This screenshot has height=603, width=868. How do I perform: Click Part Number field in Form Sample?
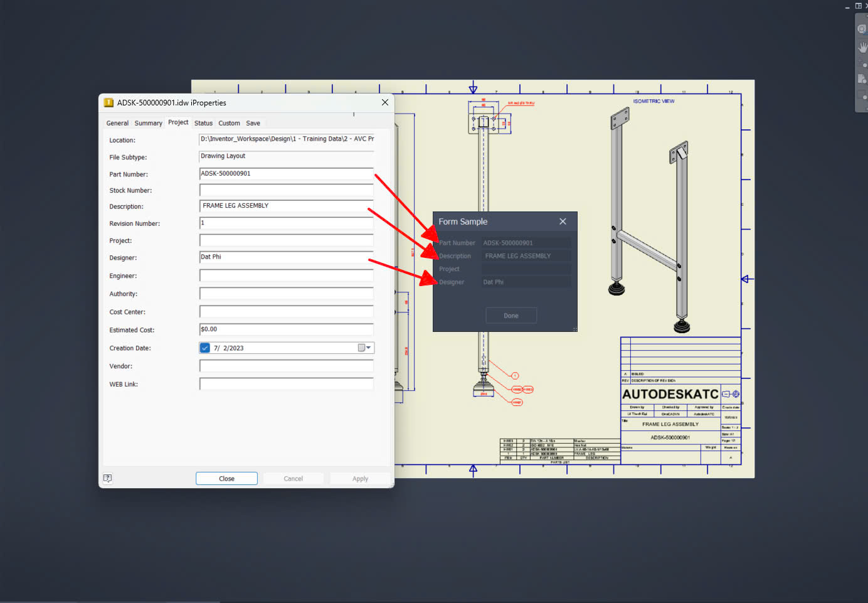click(526, 243)
